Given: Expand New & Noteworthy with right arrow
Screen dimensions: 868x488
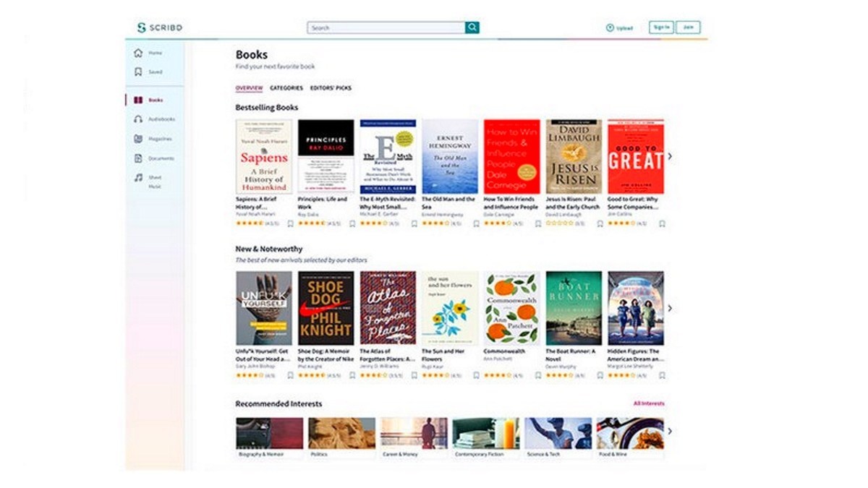Looking at the screenshot, I should [670, 308].
